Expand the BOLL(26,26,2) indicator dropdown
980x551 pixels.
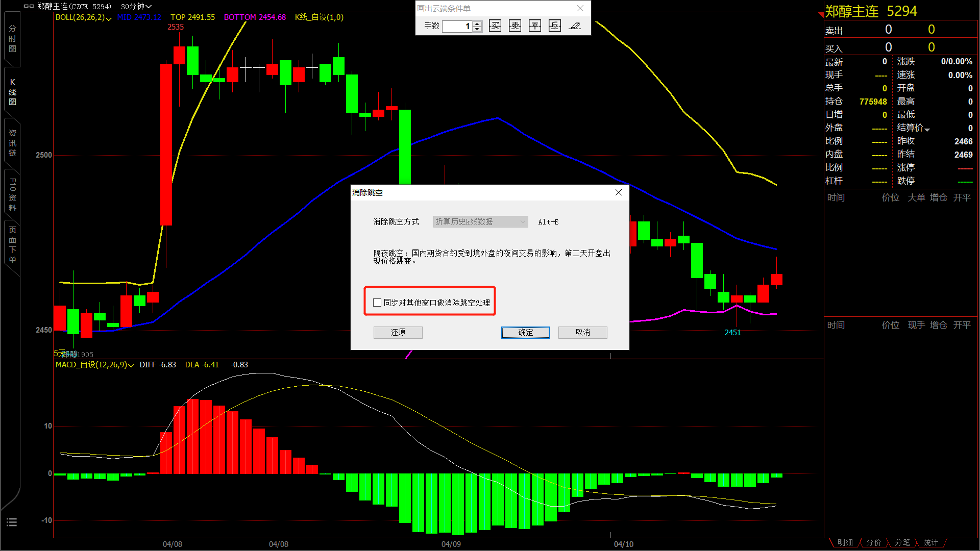[x=109, y=18]
